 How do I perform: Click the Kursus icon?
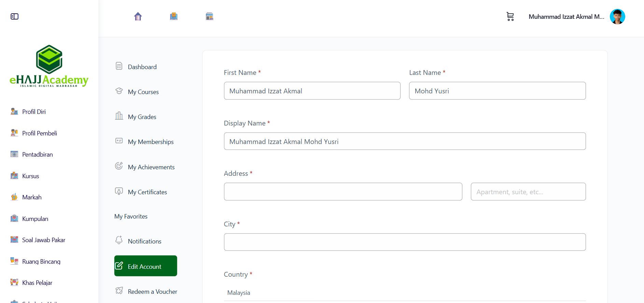click(14, 176)
